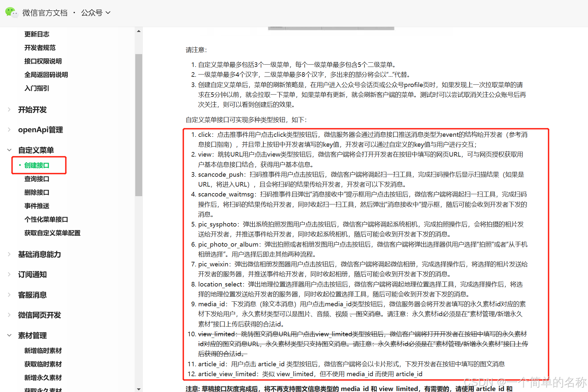Expand 微信网页开发 section chevron
Image resolution: width=588 pixels, height=392 pixels.
(x=9, y=315)
